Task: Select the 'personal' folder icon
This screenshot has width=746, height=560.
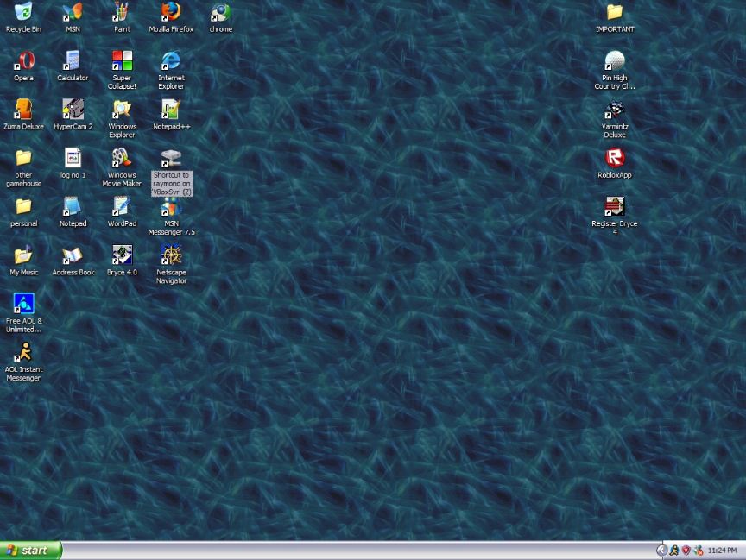Action: click(x=23, y=207)
